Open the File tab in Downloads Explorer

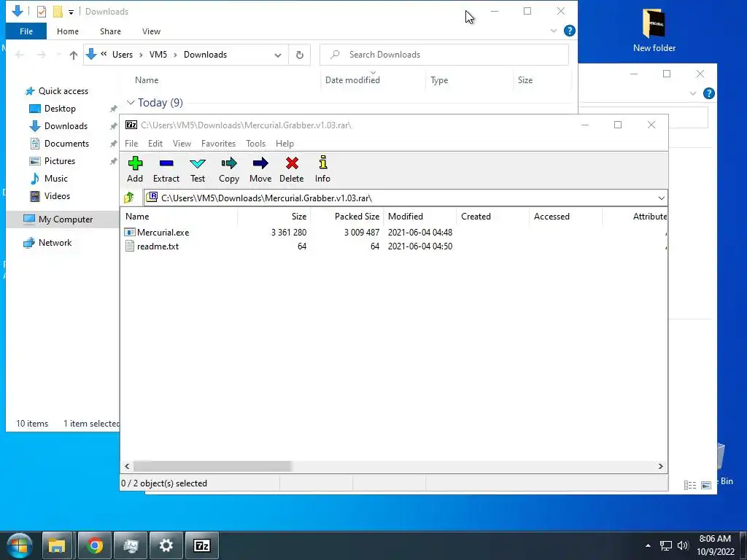26,31
